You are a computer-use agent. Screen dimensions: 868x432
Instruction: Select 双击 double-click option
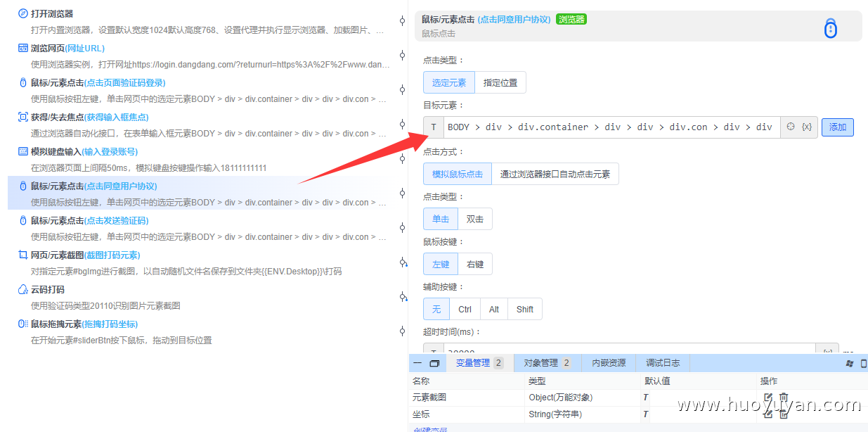point(475,219)
